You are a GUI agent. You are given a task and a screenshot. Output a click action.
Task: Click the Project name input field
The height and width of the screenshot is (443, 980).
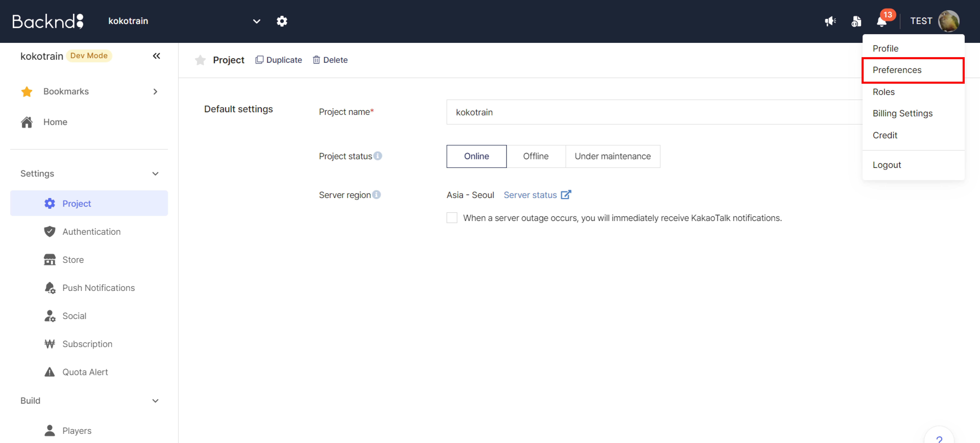point(654,112)
